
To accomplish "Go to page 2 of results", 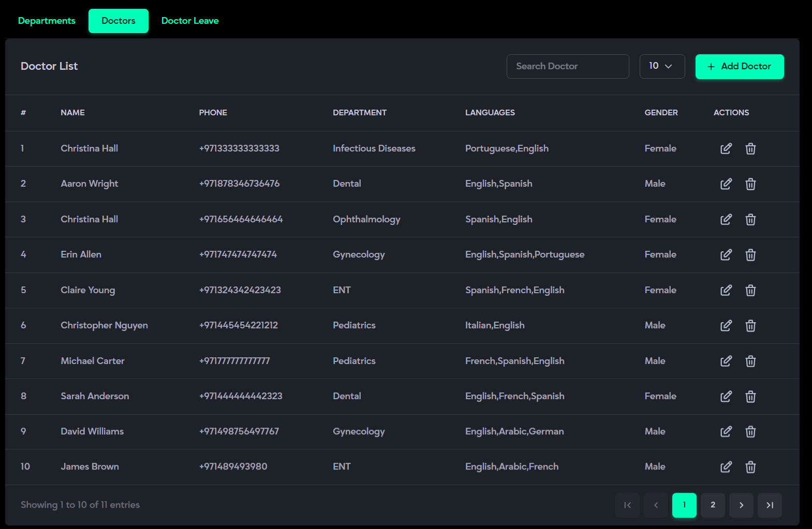I will click(x=713, y=505).
